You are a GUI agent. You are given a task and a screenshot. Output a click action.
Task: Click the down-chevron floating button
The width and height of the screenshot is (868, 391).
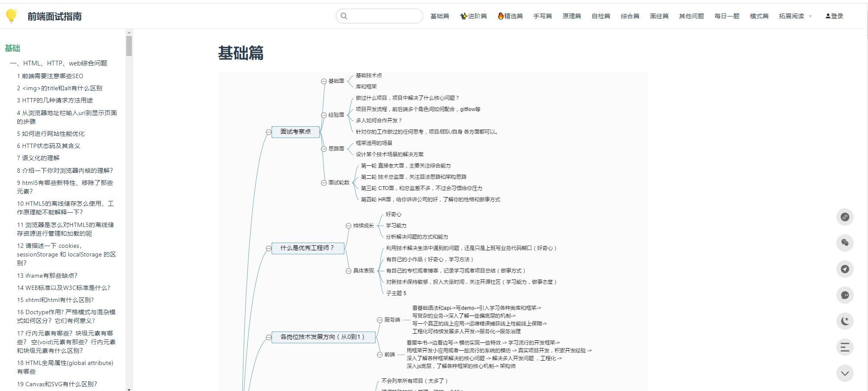845,373
